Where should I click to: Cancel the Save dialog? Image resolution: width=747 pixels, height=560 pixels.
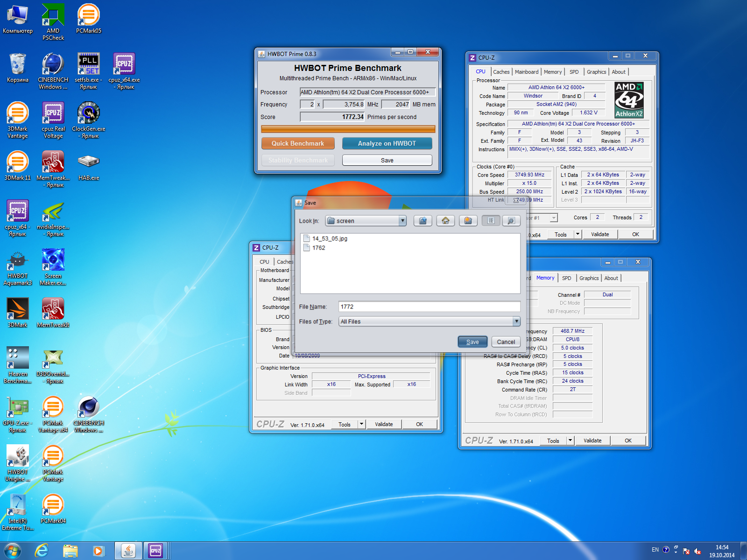click(506, 342)
